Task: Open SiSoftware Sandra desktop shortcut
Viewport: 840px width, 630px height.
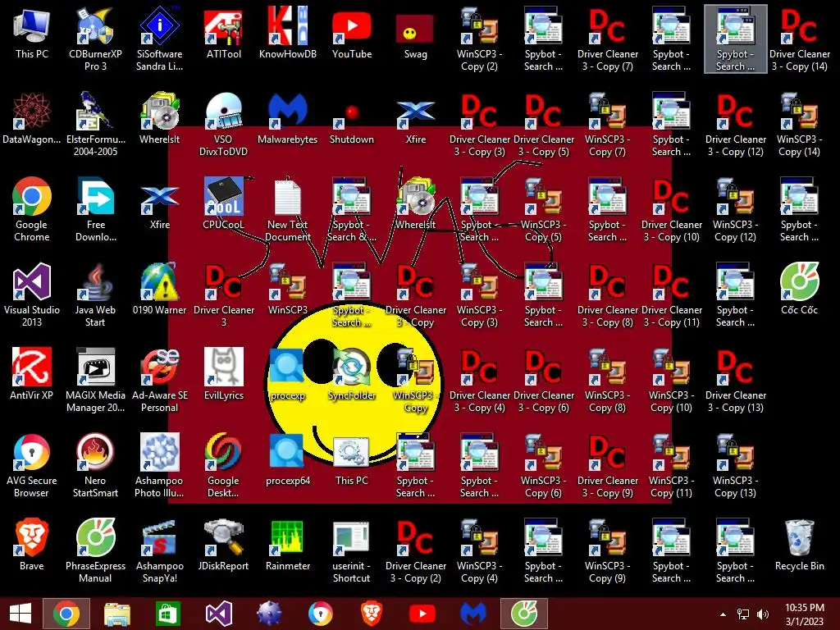Action: click(x=160, y=39)
